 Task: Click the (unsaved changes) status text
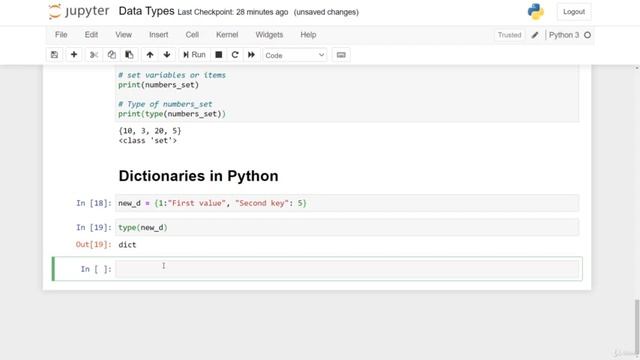click(326, 12)
